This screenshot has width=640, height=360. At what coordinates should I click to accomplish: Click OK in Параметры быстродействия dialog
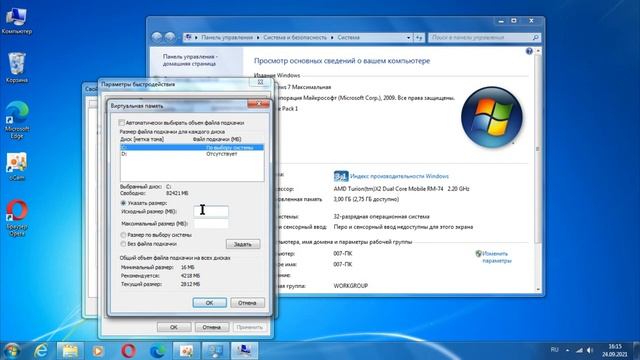(174, 327)
